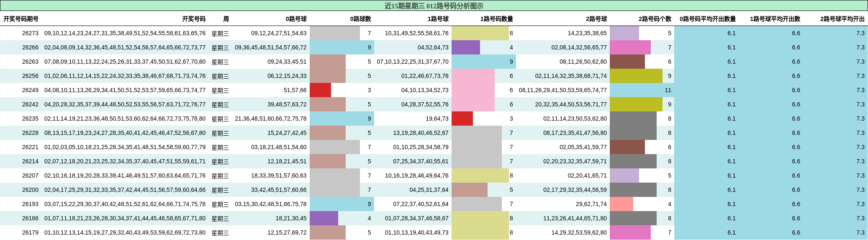
Task: Click the 1路号码数量 column header
Action: click(x=497, y=19)
